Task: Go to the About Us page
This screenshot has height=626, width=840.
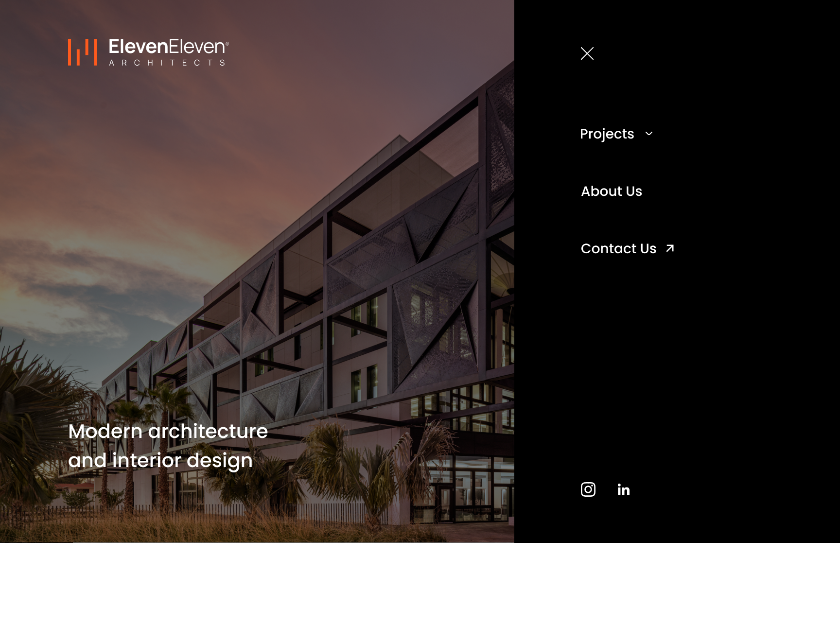Action: [x=612, y=191]
